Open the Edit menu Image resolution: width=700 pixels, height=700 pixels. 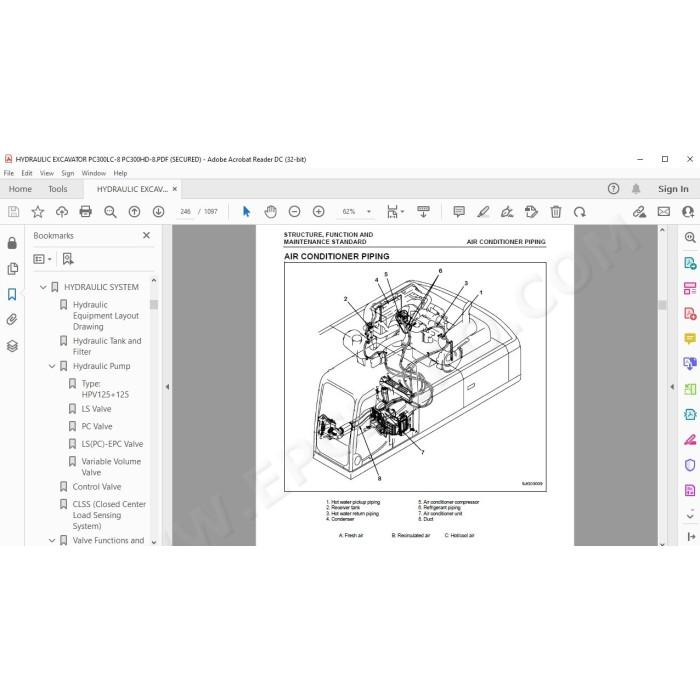tap(27, 173)
